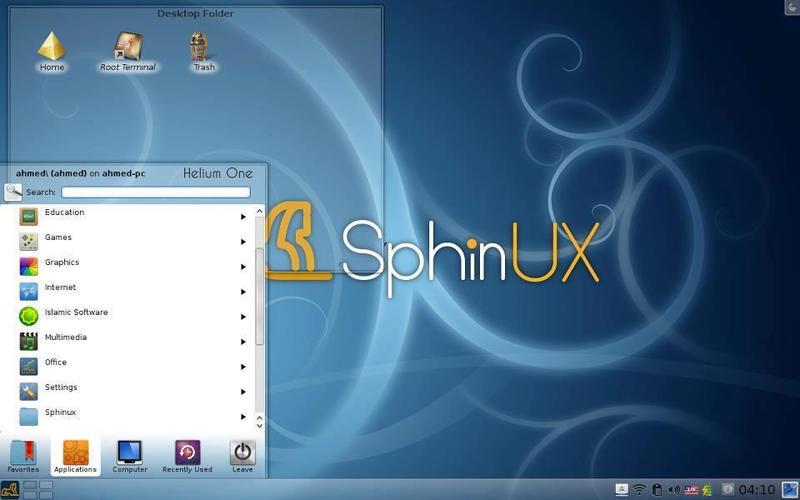Open the Leave tab
The image size is (800, 500).
tap(242, 456)
